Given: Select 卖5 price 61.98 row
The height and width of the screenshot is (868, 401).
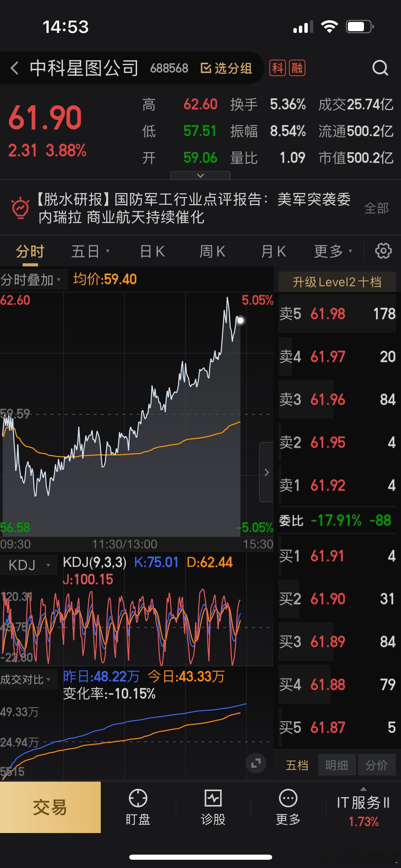Looking at the screenshot, I should click(x=337, y=314).
